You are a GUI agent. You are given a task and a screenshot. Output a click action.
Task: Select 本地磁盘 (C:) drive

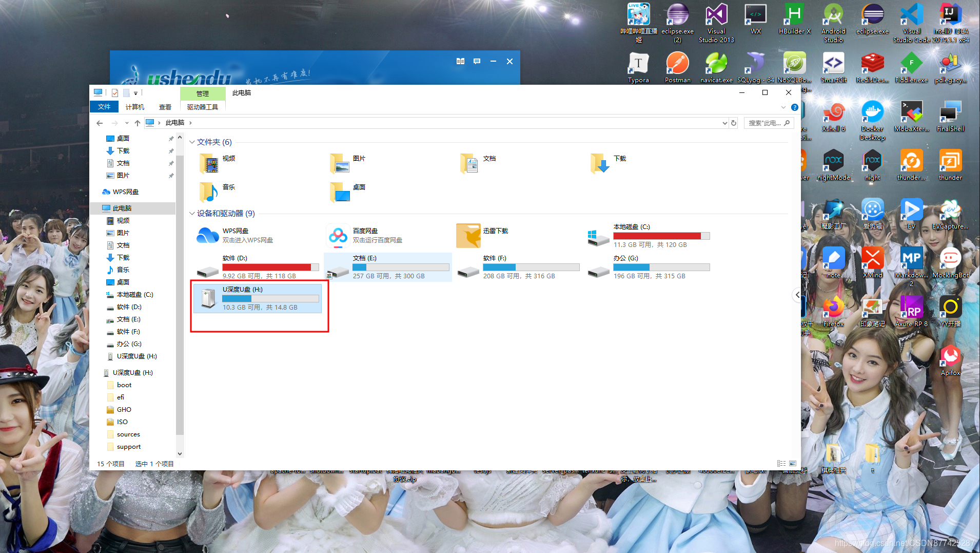(x=649, y=236)
